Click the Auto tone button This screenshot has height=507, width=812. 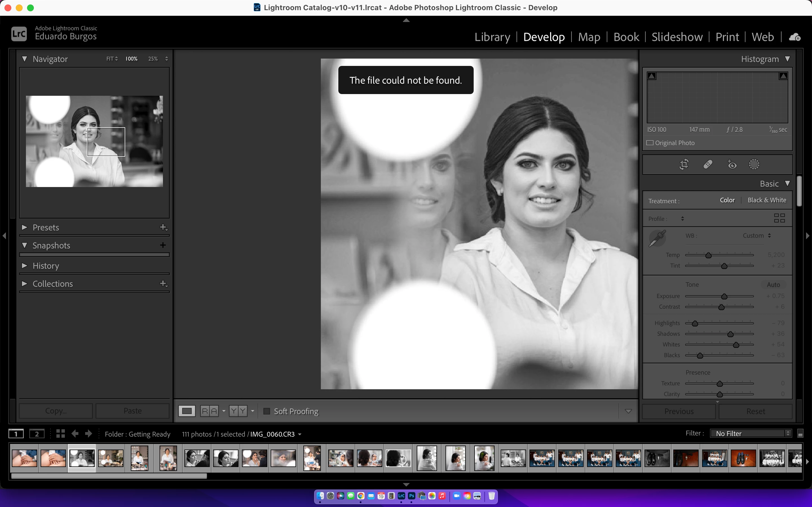tap(773, 284)
